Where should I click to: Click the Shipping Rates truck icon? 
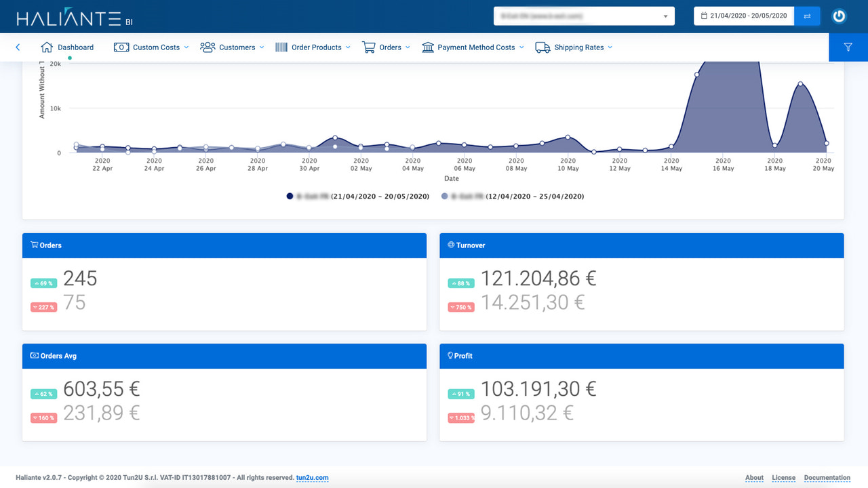(542, 47)
